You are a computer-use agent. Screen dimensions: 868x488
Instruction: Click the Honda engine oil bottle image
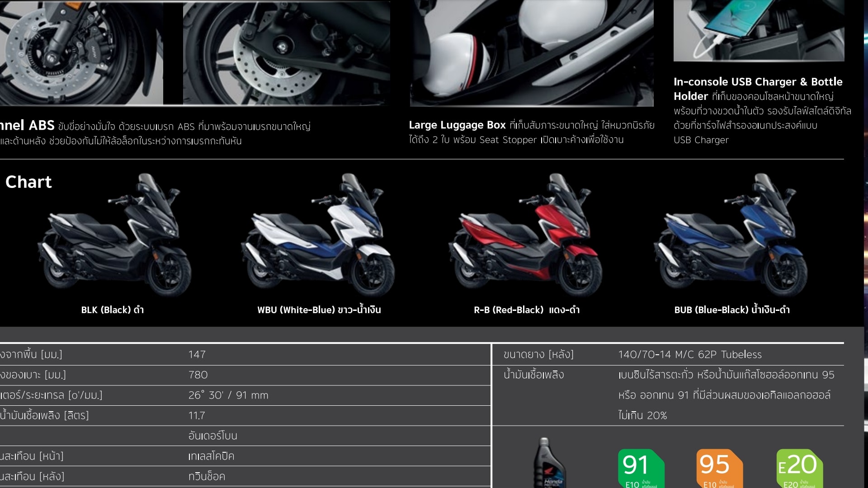pyautogui.click(x=550, y=465)
